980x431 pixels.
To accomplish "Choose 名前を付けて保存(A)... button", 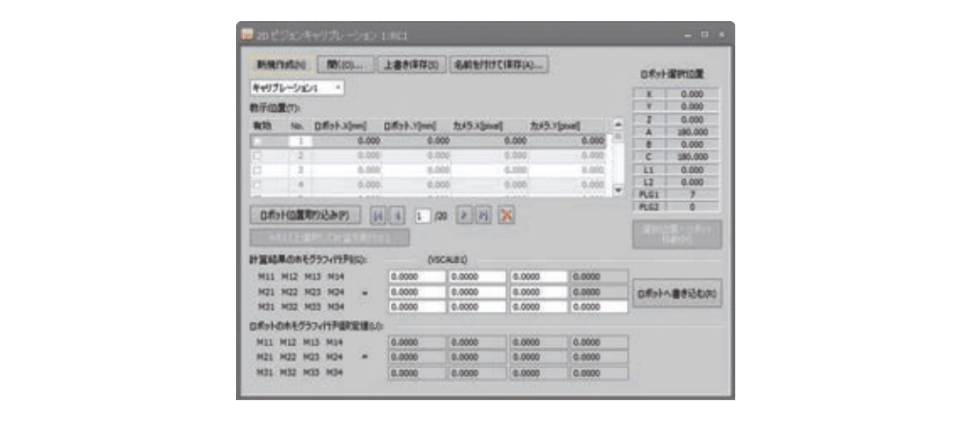I will click(x=499, y=64).
